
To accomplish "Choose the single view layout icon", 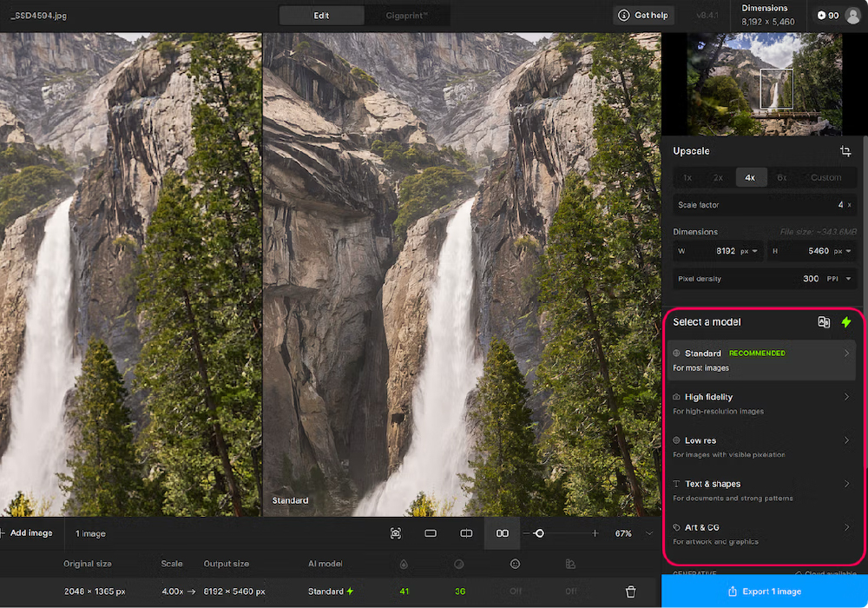I will pos(431,533).
